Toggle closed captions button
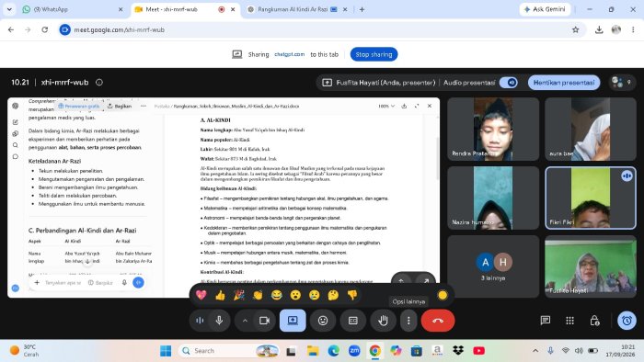Image resolution: width=644 pixels, height=362 pixels. click(352, 321)
